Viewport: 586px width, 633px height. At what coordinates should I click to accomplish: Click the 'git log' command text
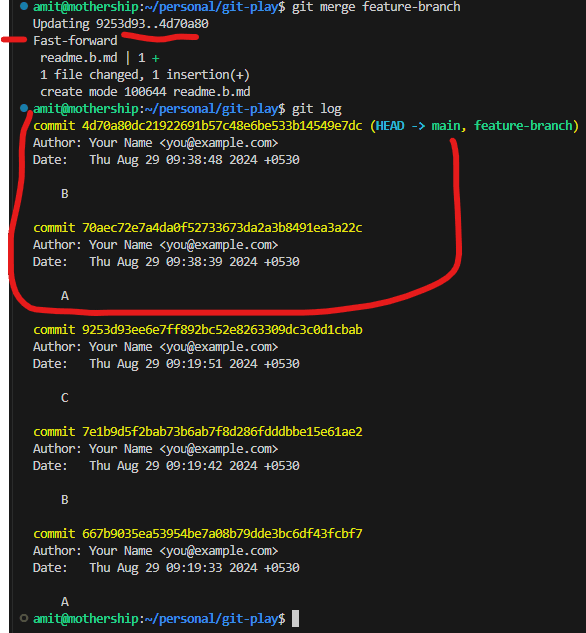point(317,109)
